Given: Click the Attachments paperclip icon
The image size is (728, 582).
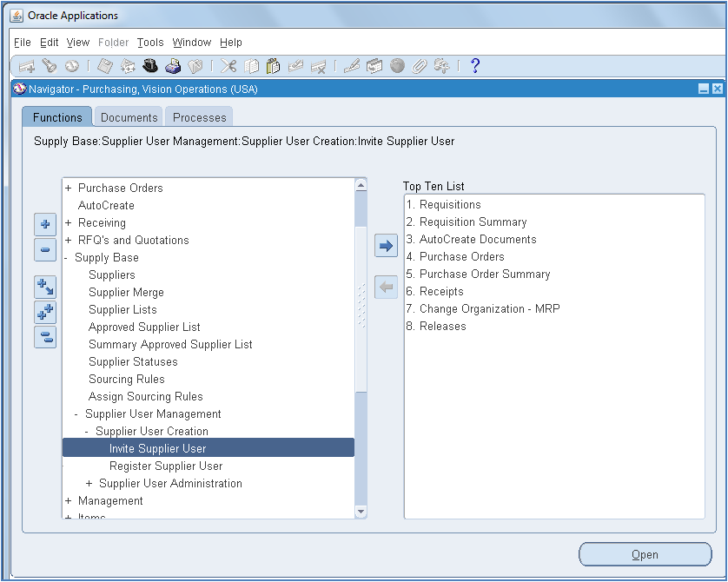Looking at the screenshot, I should point(420,66).
